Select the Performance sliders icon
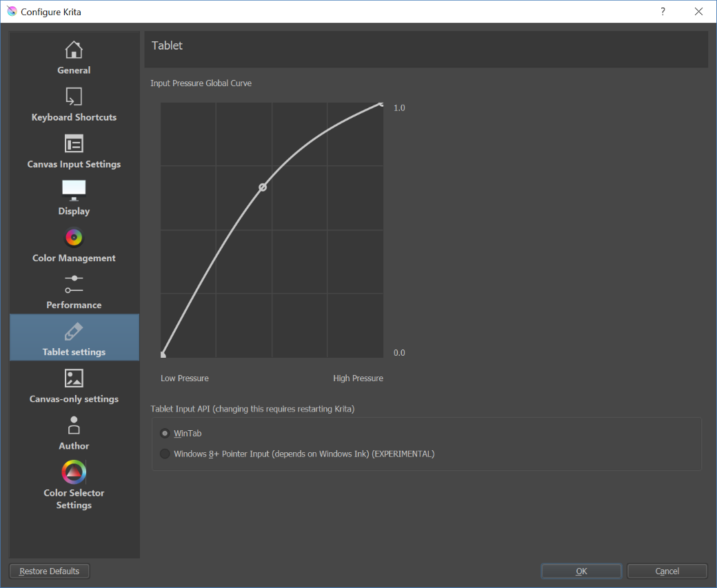The height and width of the screenshot is (588, 717). coord(74,284)
